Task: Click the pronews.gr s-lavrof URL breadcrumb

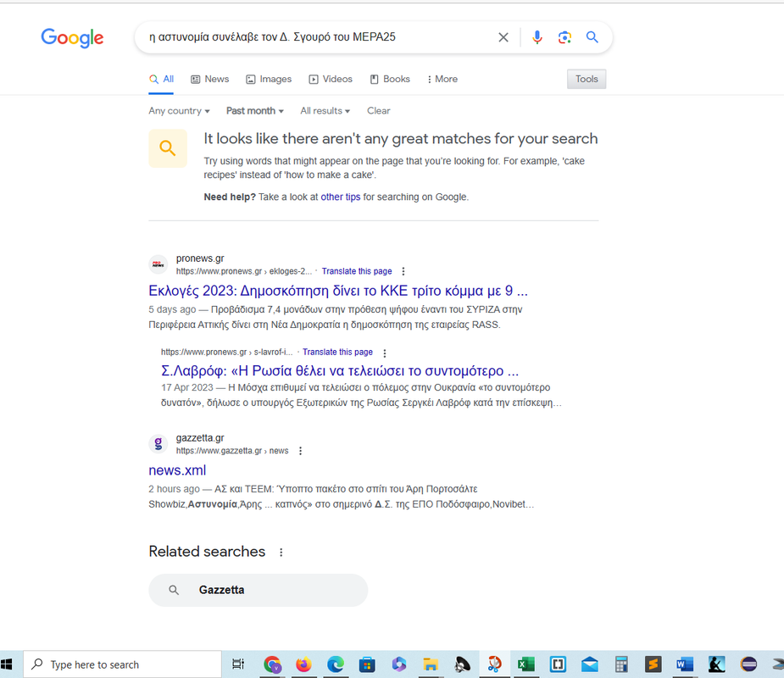Action: coord(226,352)
